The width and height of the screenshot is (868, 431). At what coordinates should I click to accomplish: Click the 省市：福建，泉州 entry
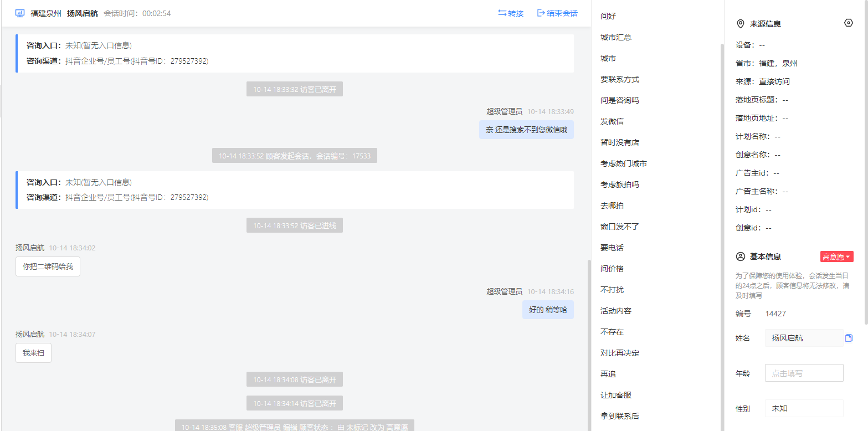(767, 63)
